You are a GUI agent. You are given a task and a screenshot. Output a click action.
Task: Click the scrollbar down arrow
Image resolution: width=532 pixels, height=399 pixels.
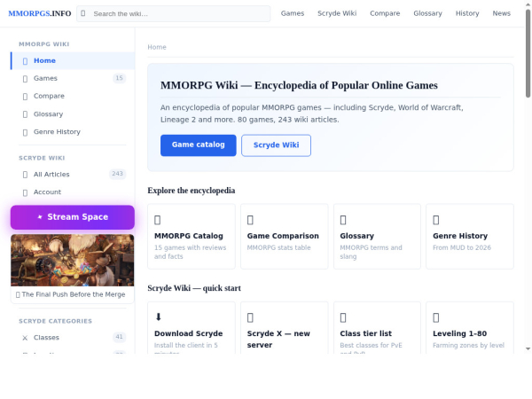528,348
